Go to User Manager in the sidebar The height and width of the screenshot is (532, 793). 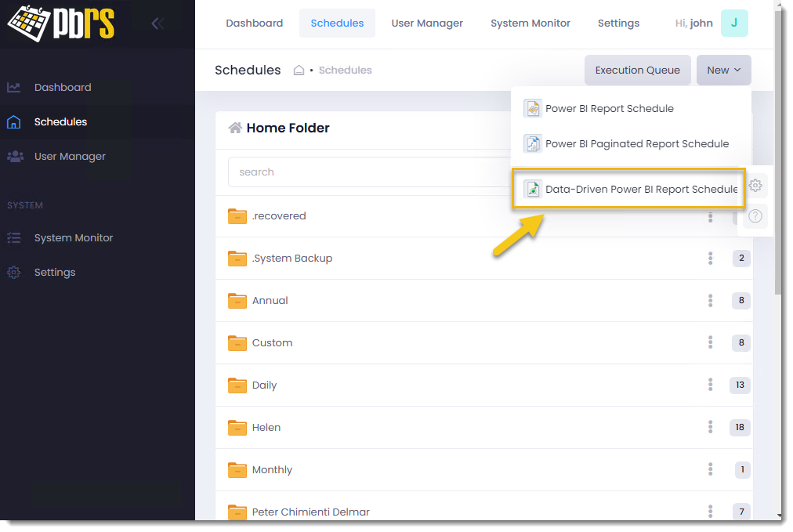70,156
